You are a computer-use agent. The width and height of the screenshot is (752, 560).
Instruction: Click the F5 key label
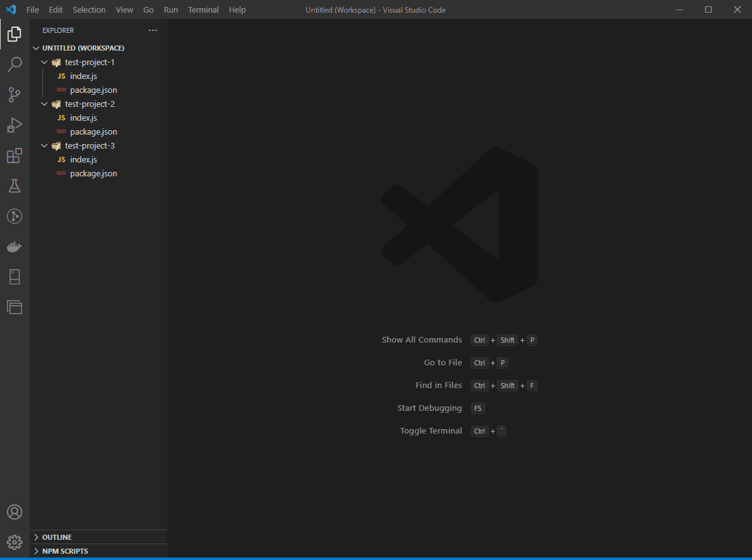[x=478, y=408]
